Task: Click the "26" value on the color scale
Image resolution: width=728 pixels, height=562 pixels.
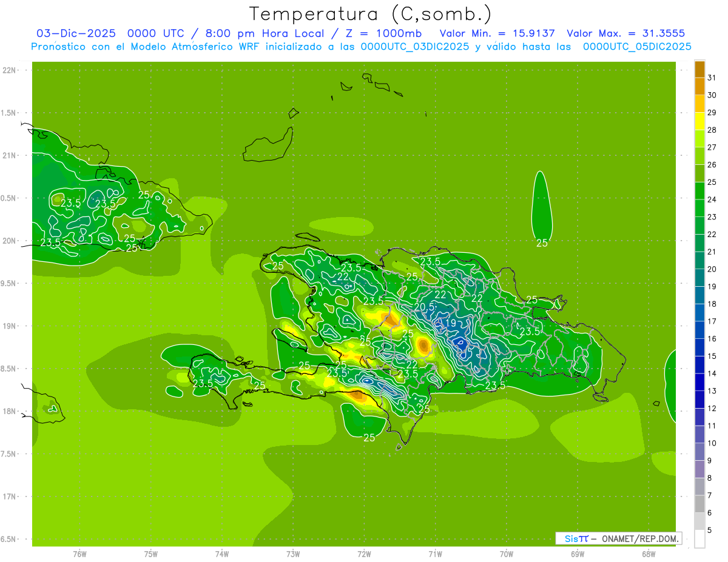Action: click(x=712, y=165)
